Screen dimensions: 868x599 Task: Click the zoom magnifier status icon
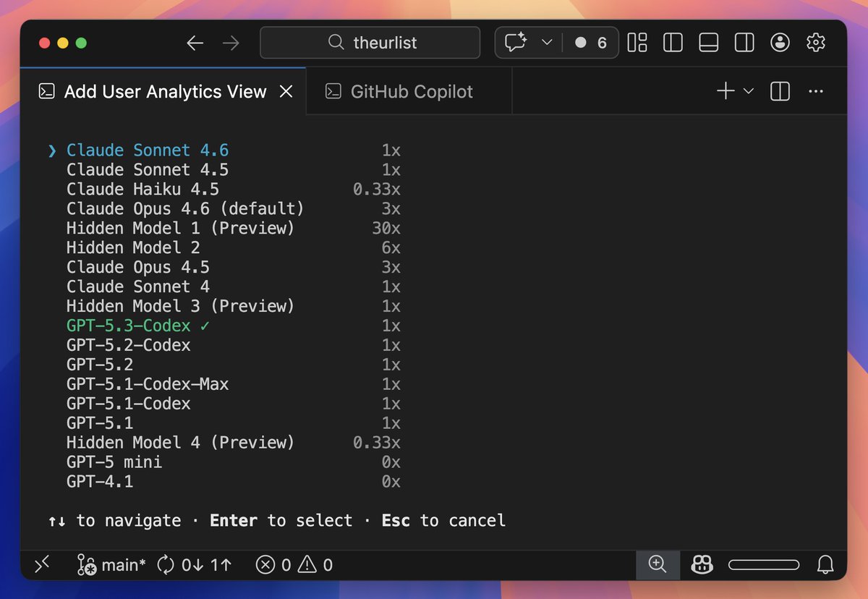tap(658, 565)
